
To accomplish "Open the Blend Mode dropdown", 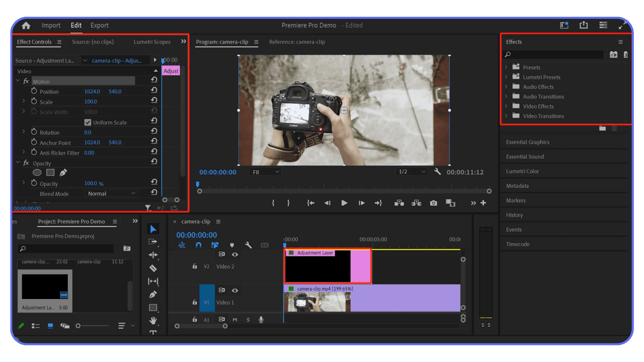I will click(111, 193).
